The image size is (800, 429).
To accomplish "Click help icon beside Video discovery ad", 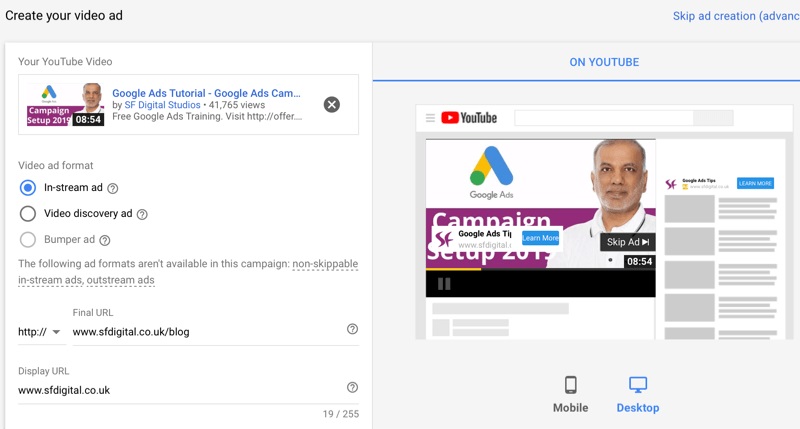I will [142, 214].
